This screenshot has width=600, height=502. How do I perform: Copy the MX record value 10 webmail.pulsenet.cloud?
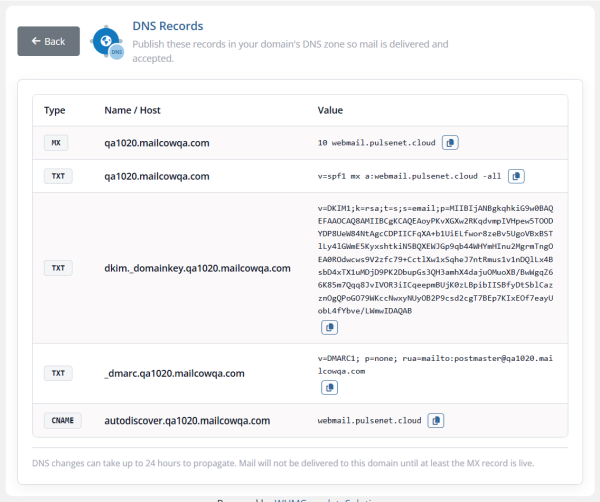click(x=450, y=143)
